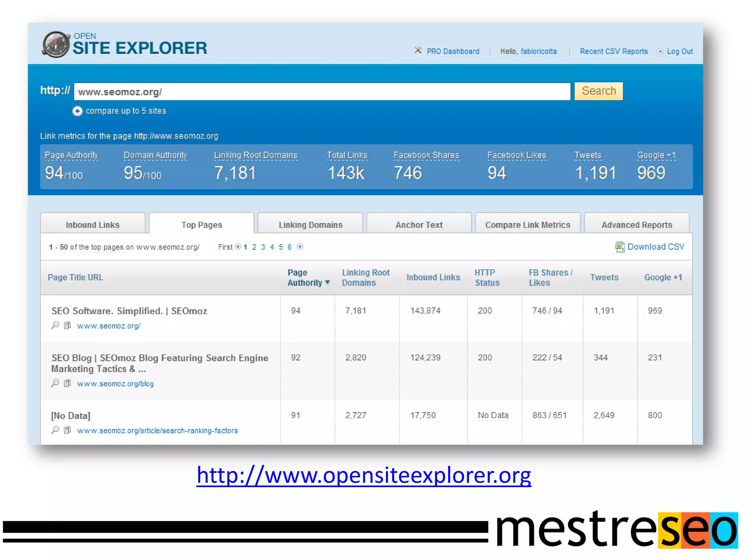Click magnifier icon in No Data row

(55, 430)
